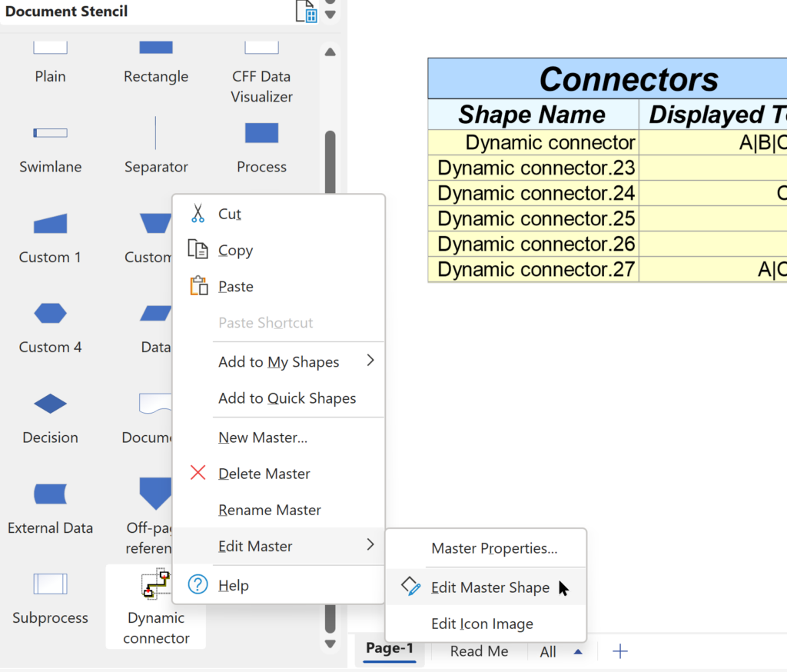Select the Swimlane shape master
787x672 pixels.
pyautogui.click(x=49, y=132)
